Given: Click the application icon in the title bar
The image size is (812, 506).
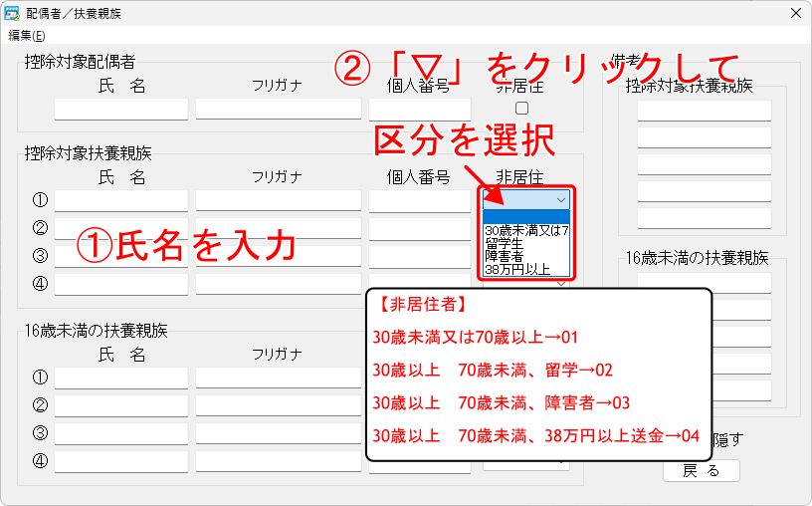Looking at the screenshot, I should tap(13, 14).
